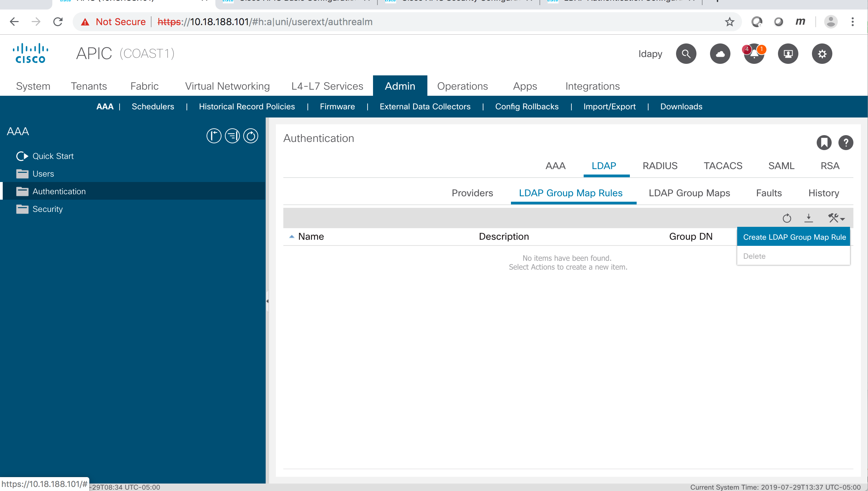The width and height of the screenshot is (868, 491).
Task: Open help question mark icon
Action: [x=846, y=143]
